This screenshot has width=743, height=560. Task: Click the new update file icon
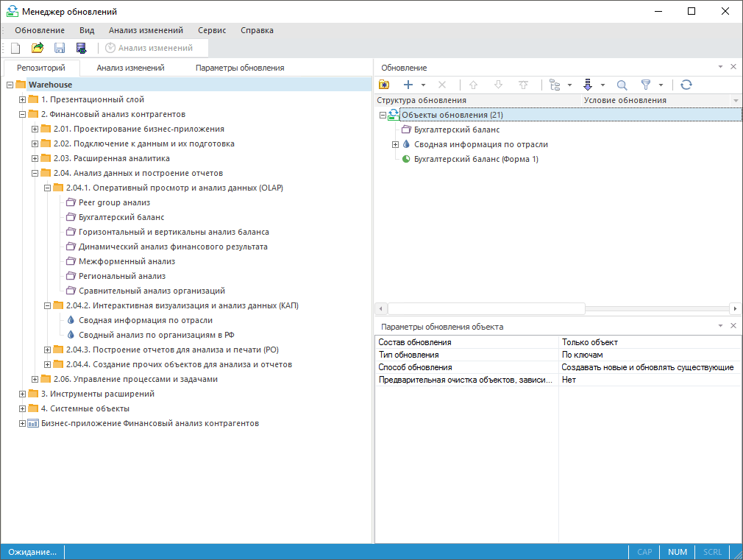click(15, 48)
